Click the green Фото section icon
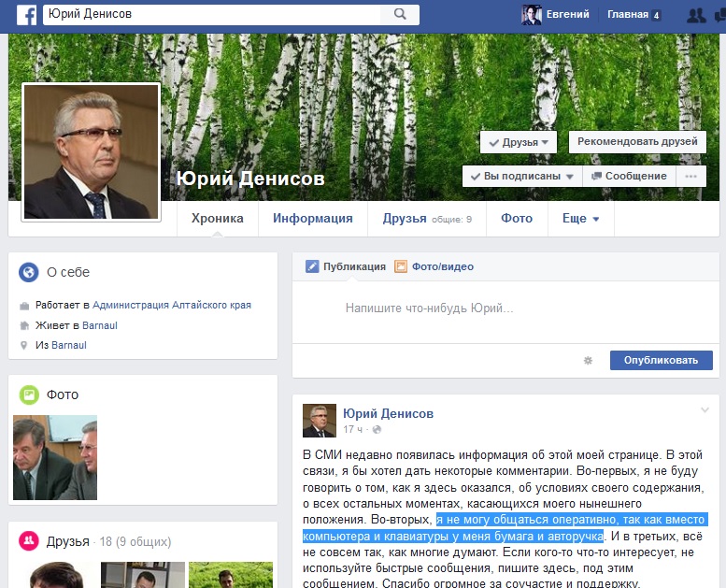The image size is (726, 588). 29,394
